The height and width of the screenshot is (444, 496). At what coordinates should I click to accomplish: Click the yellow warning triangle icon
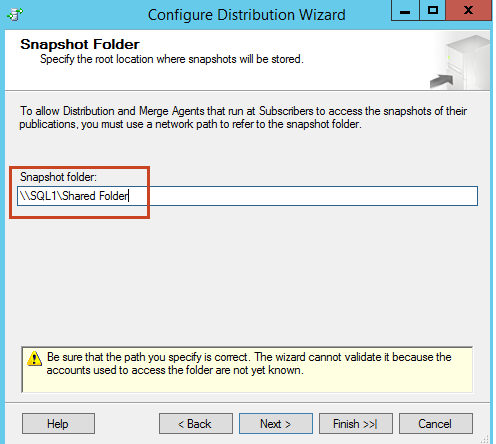click(x=34, y=359)
